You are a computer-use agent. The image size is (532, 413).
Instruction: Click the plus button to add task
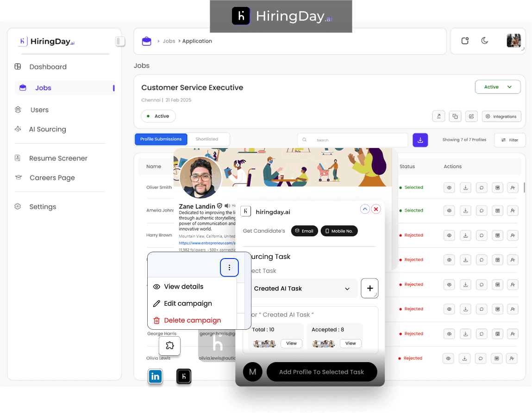click(x=369, y=288)
